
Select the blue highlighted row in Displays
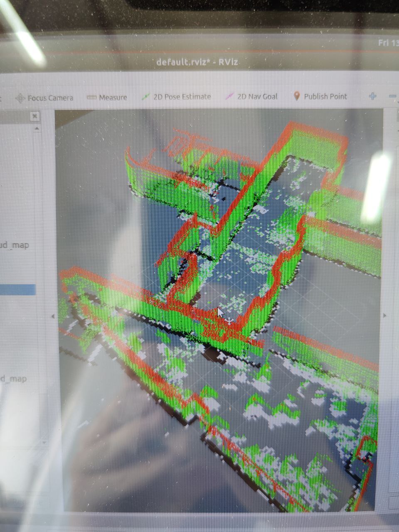17,290
